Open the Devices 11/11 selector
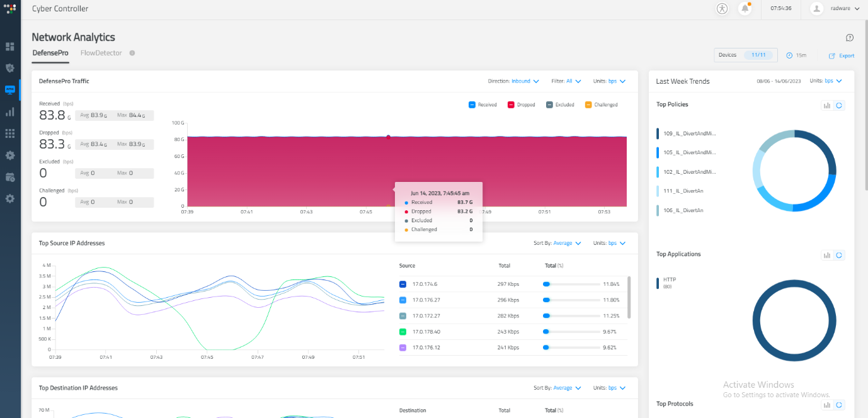868x418 pixels. (x=745, y=55)
